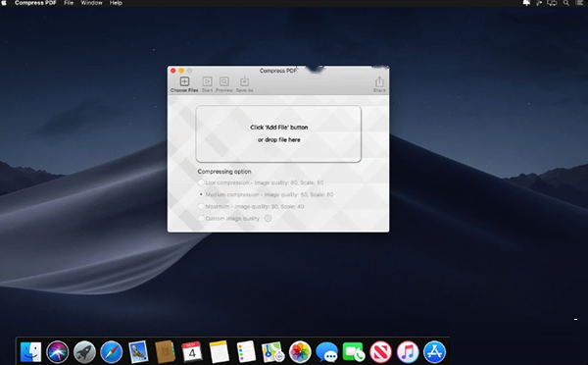Screen dimensions: 588x365
Task: Click the Save As toolbar icon
Action: tap(244, 81)
